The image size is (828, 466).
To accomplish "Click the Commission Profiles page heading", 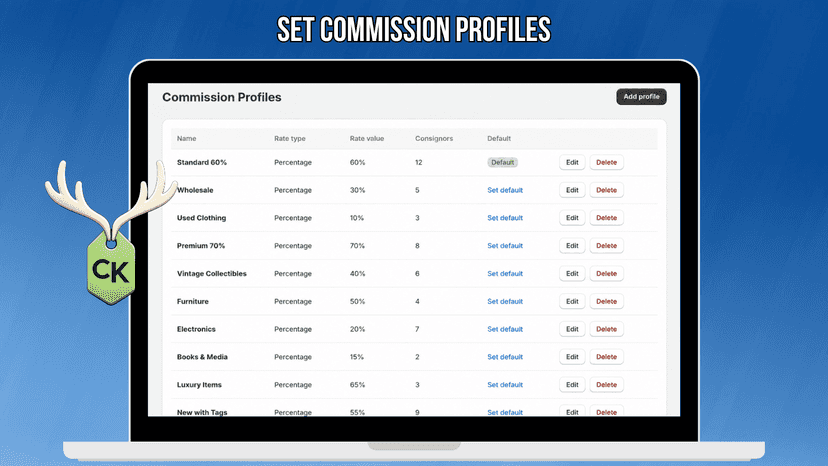I will pyautogui.click(x=222, y=97).
